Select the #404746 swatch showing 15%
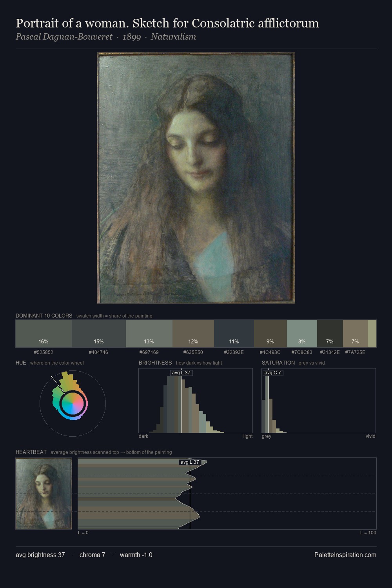 tap(99, 334)
